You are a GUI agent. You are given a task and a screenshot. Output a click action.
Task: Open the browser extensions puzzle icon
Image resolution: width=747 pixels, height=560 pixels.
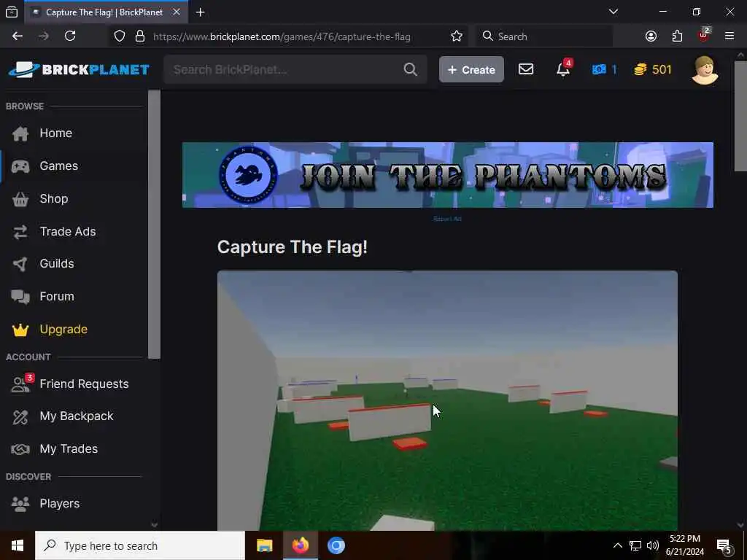[677, 36]
